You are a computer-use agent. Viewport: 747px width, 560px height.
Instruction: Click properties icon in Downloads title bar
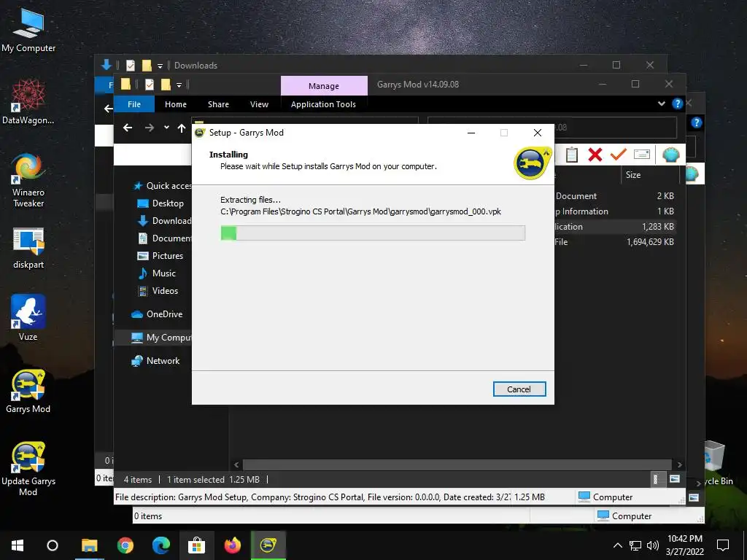tap(130, 65)
